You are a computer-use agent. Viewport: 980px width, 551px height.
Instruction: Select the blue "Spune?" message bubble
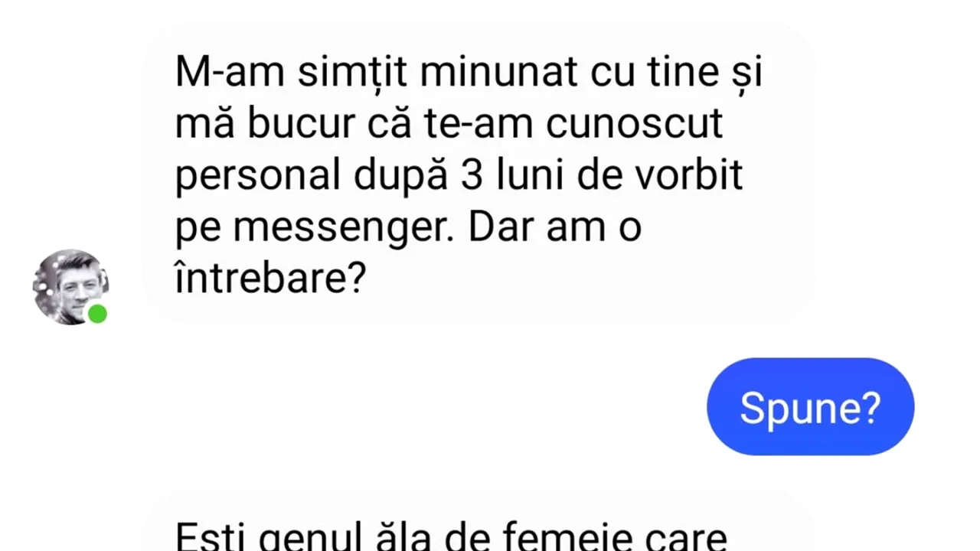pos(810,406)
